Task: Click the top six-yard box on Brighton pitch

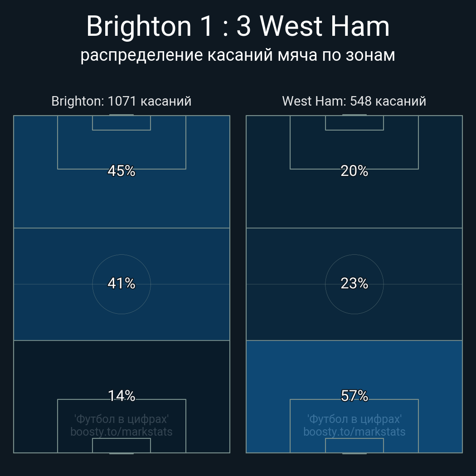Action: coord(121,123)
